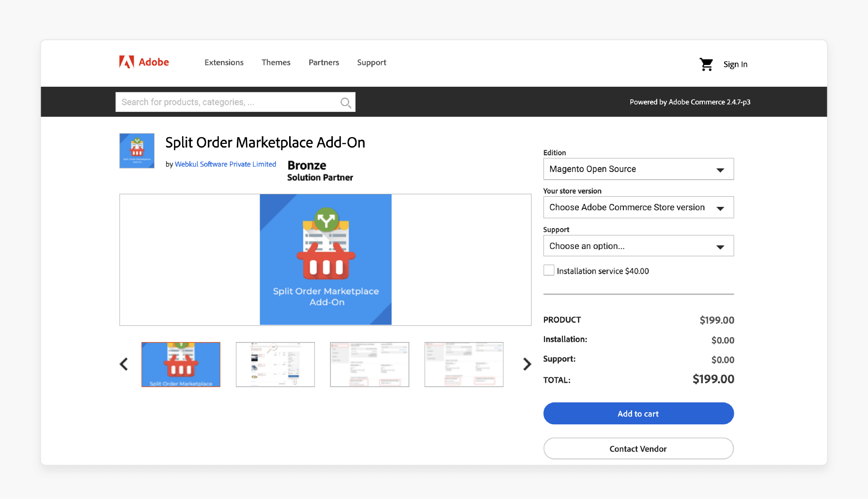Go to next gallery thumbnails
Viewport: 868px width, 499px height.
click(527, 364)
